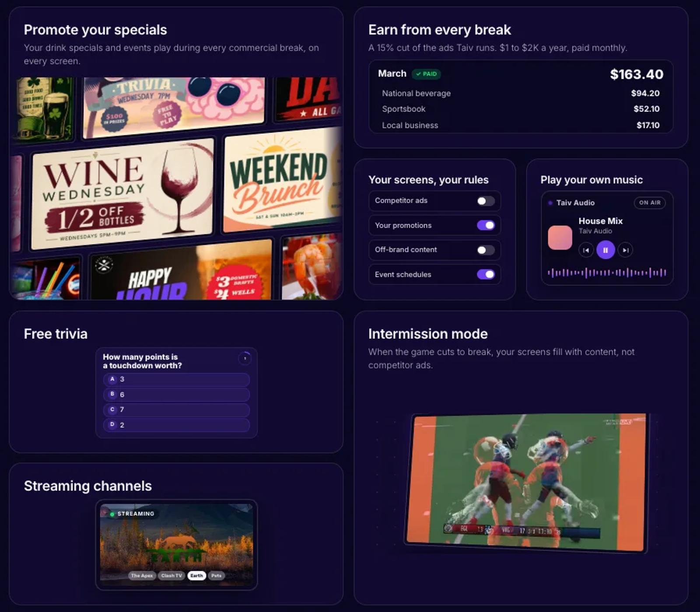This screenshot has height=612, width=700.
Task: Disable the Your promotions toggle
Action: (486, 225)
